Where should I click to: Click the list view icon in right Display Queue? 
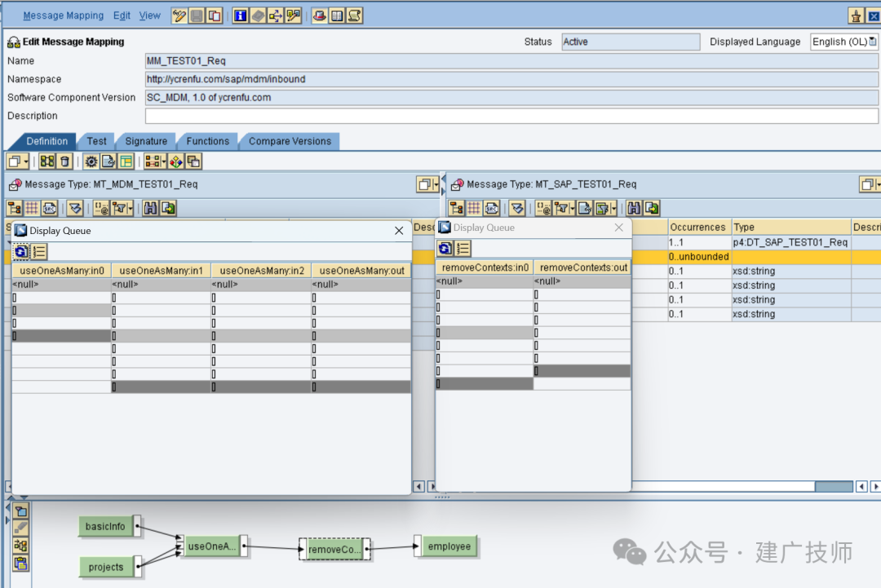(x=463, y=248)
